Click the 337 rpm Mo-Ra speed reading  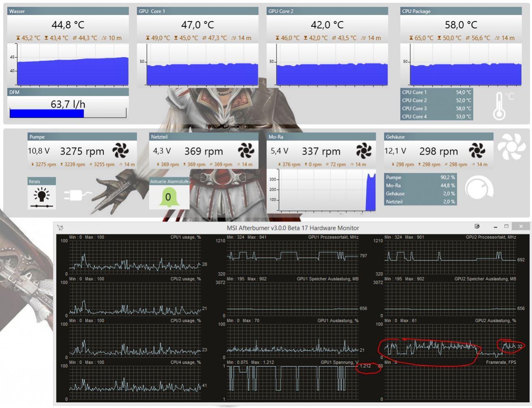[321, 152]
